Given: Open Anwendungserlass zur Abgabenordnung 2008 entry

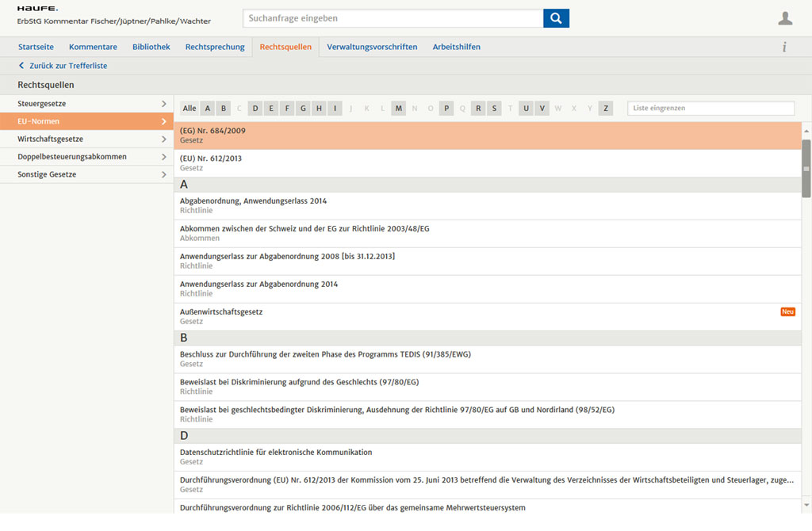Looking at the screenshot, I should point(488,261).
